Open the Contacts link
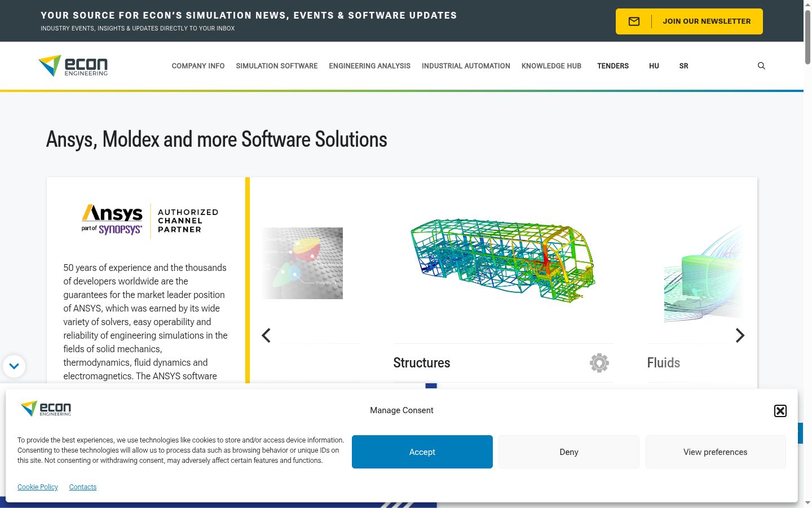The height and width of the screenshot is (508, 812). click(83, 487)
